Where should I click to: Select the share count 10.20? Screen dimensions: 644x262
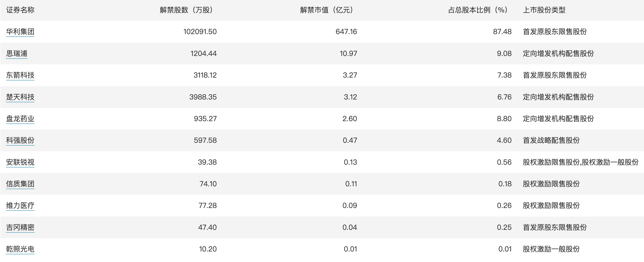pyautogui.click(x=208, y=249)
